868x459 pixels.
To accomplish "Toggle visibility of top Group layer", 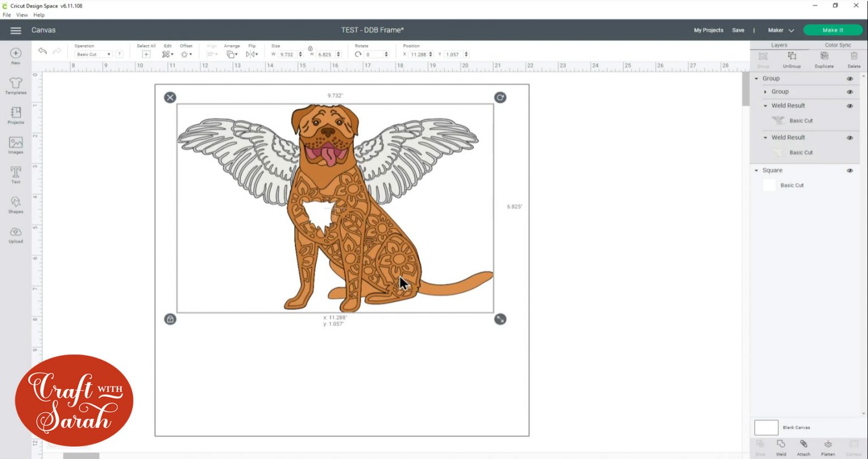I will pyautogui.click(x=849, y=79).
